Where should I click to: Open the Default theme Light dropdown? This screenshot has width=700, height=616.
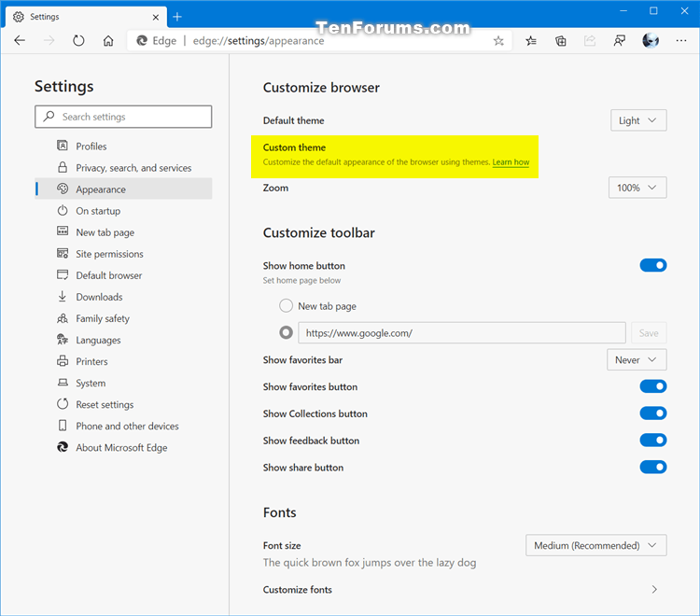[x=638, y=120]
